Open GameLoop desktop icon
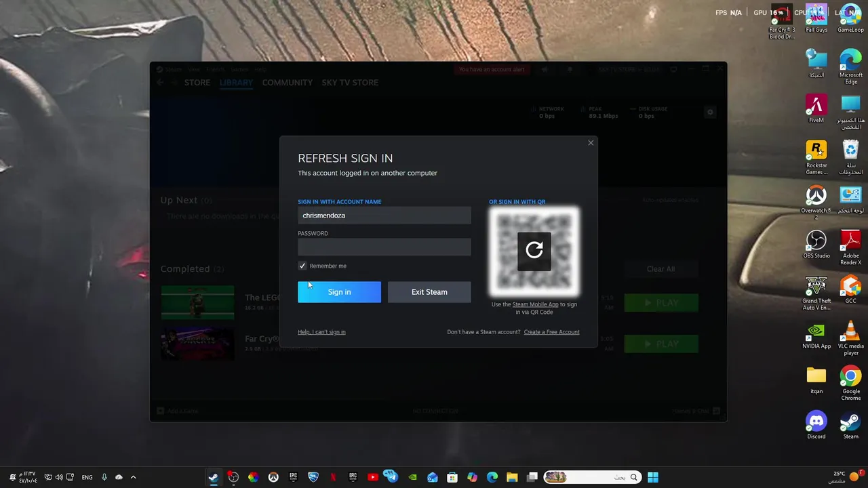 pos(851,20)
